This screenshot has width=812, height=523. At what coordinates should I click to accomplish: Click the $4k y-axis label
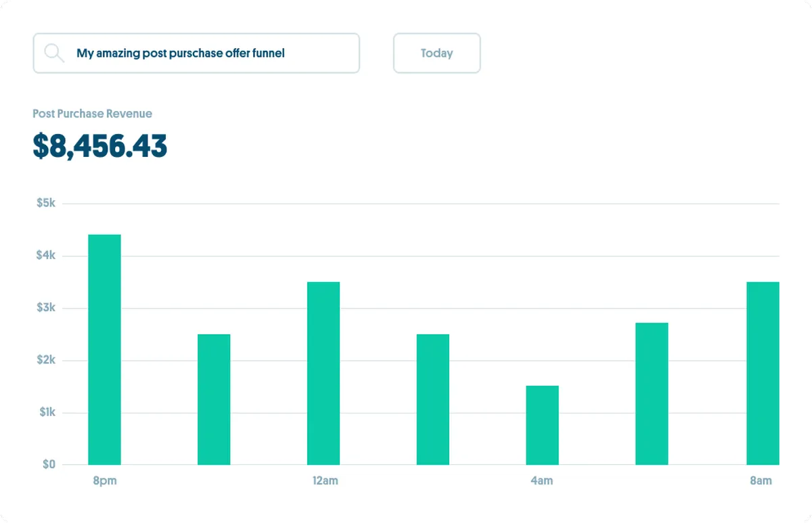coord(46,255)
